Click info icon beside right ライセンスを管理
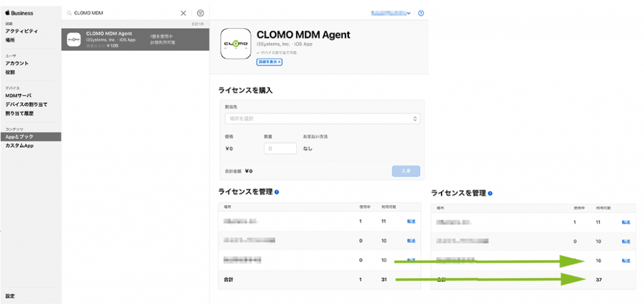 click(490, 193)
